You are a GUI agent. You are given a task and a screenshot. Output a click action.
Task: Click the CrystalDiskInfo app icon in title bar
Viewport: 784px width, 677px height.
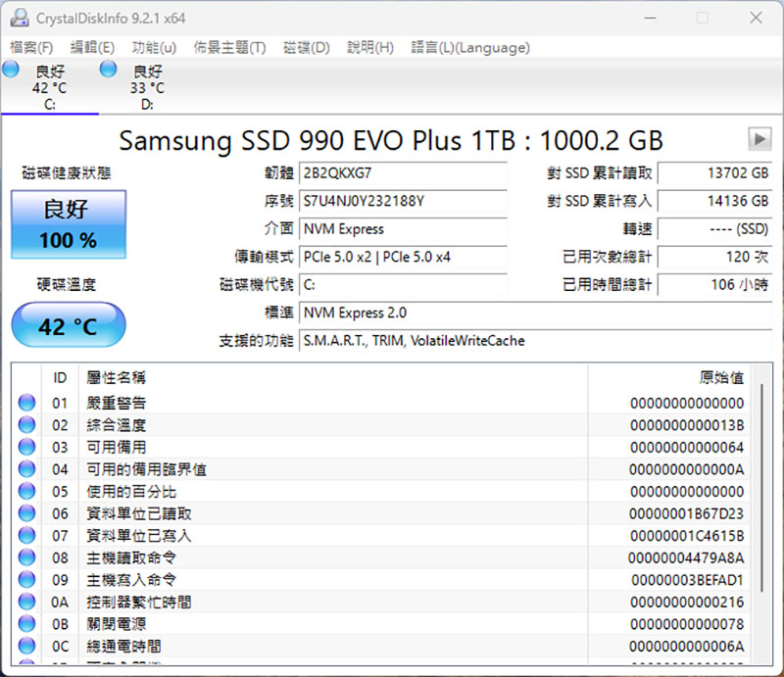pos(19,18)
